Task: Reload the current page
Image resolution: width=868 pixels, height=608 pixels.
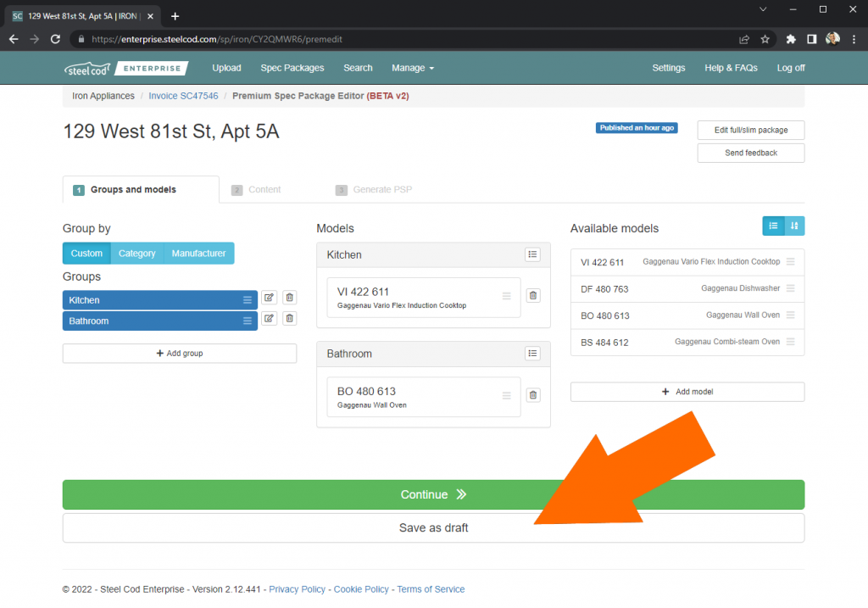Action: pos(55,39)
